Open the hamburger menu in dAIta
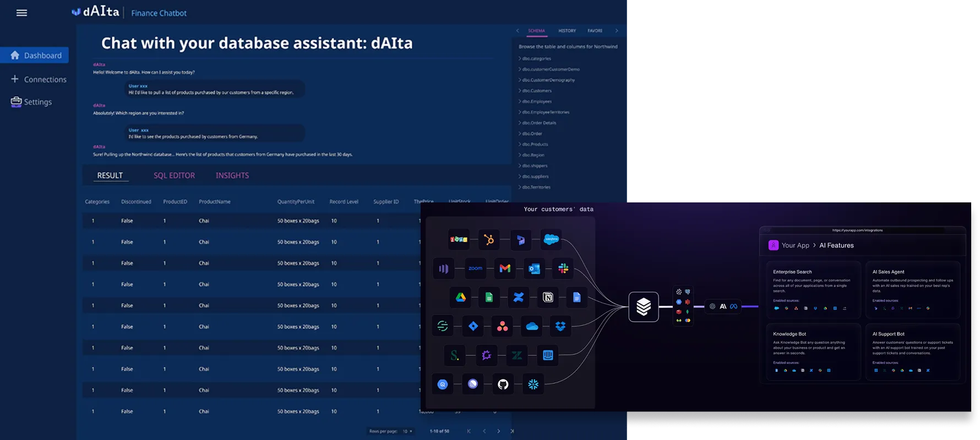 [21, 13]
